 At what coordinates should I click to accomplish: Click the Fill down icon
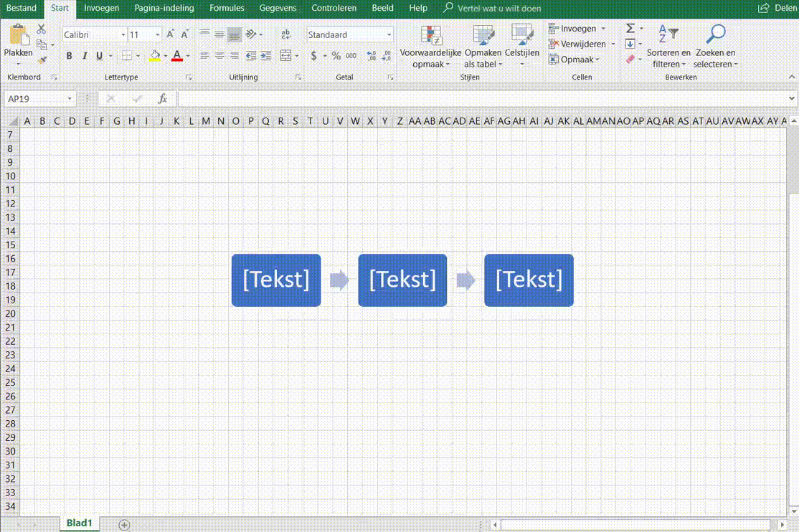[x=630, y=44]
